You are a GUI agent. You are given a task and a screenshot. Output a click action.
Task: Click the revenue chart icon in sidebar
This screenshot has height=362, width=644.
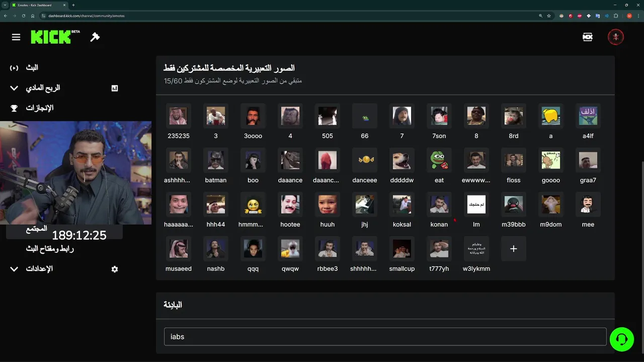(x=115, y=88)
